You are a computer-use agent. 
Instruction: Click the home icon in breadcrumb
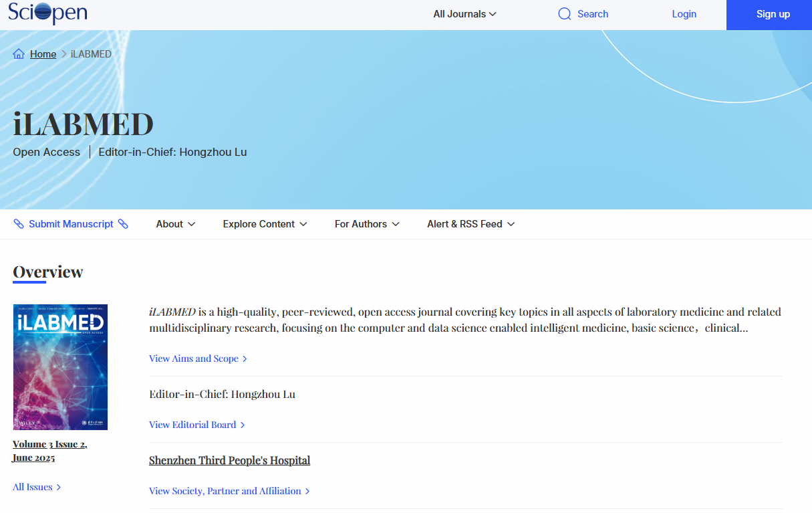pos(19,54)
